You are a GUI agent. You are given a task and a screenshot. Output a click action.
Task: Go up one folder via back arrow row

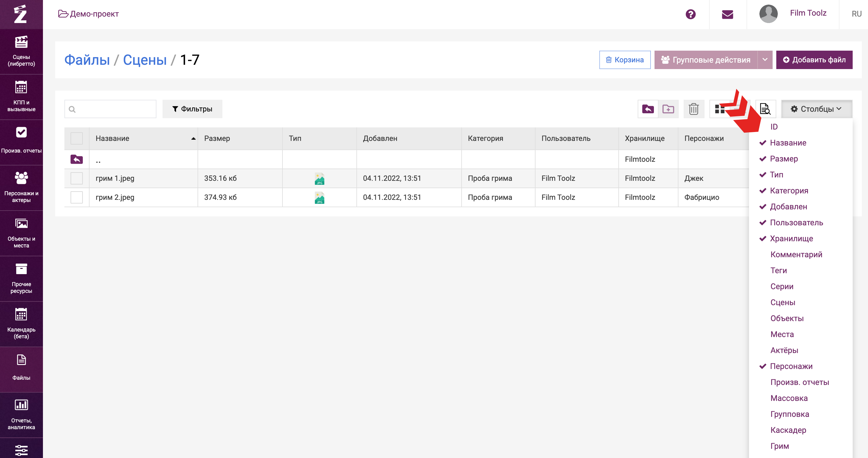76,159
